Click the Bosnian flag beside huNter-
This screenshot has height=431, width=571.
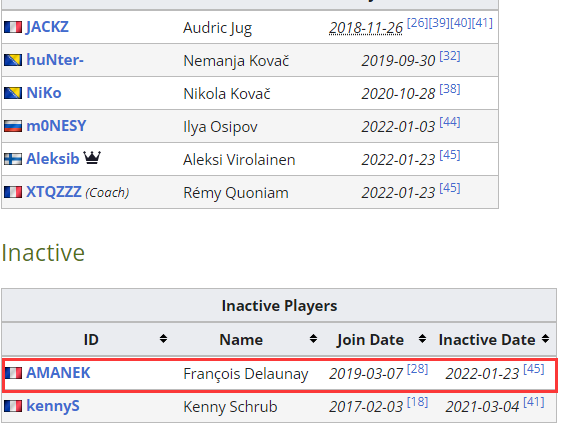(x=13, y=60)
